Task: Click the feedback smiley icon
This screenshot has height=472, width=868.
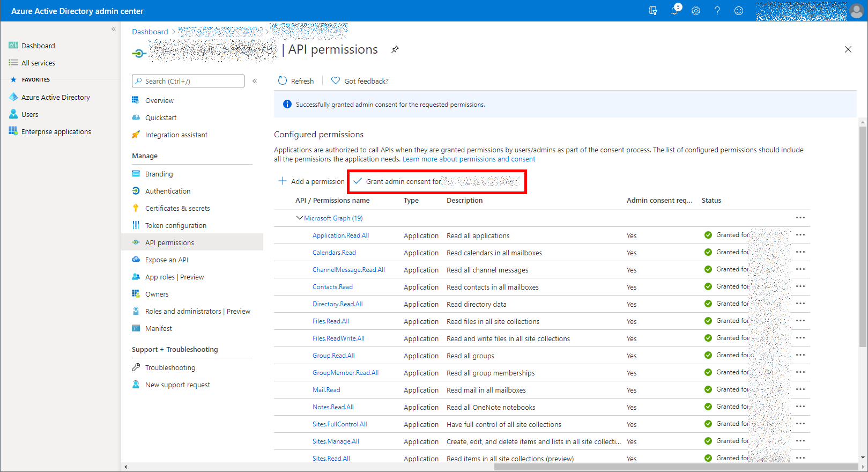Action: click(739, 11)
